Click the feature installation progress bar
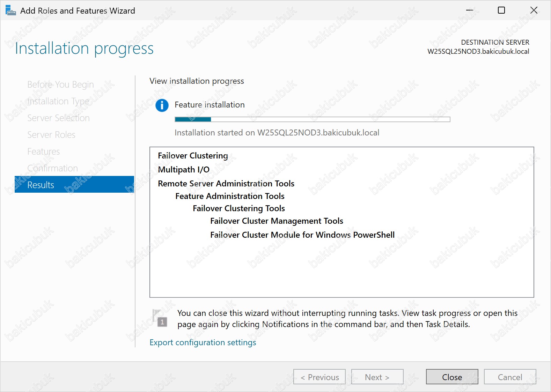The image size is (551, 392). [312, 119]
